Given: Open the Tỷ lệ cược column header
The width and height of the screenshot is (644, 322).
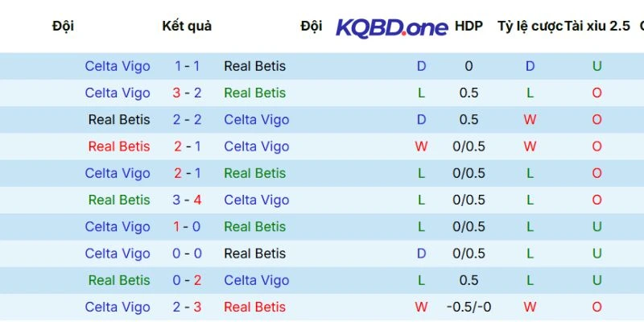Looking at the screenshot, I should pos(530,26).
